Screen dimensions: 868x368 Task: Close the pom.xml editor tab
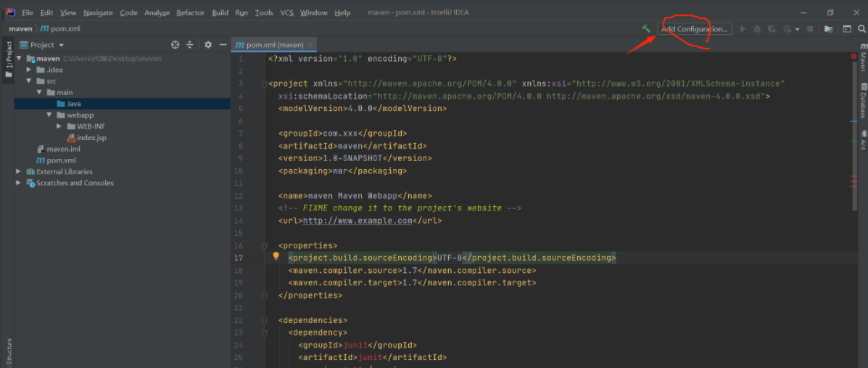310,45
